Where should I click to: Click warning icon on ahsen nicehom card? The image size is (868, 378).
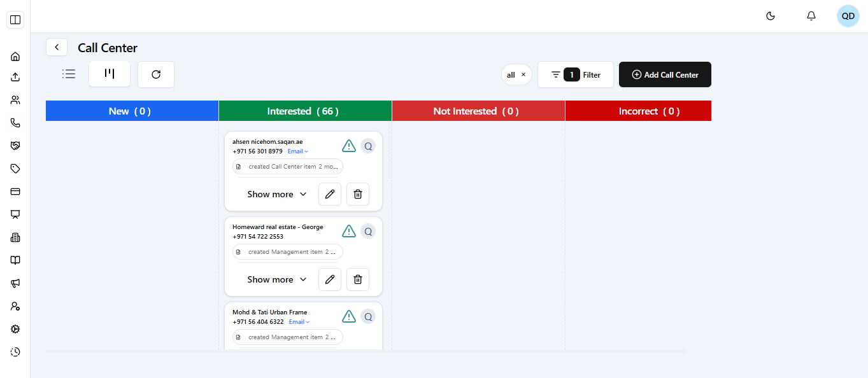coord(349,146)
